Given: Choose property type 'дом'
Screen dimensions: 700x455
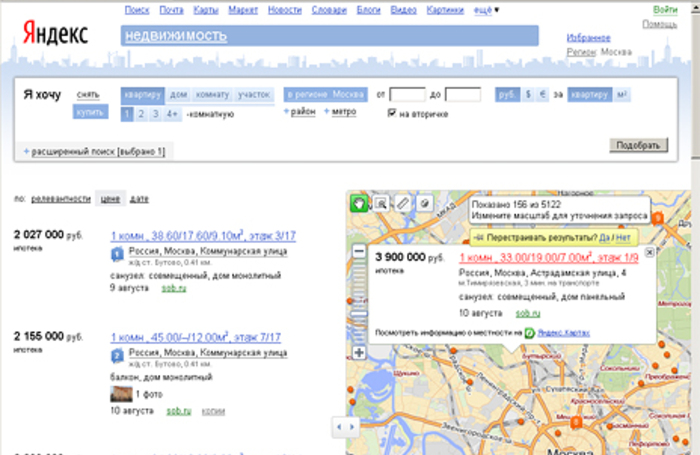Looking at the screenshot, I should [179, 95].
